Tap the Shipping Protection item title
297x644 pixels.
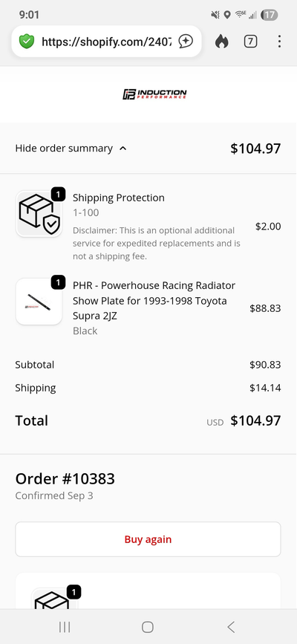(x=119, y=198)
